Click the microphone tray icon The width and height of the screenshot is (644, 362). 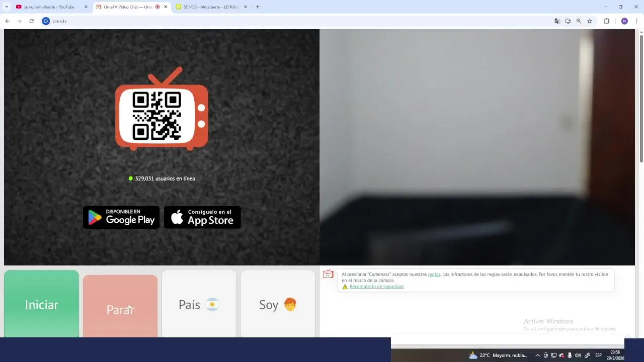[x=570, y=355]
